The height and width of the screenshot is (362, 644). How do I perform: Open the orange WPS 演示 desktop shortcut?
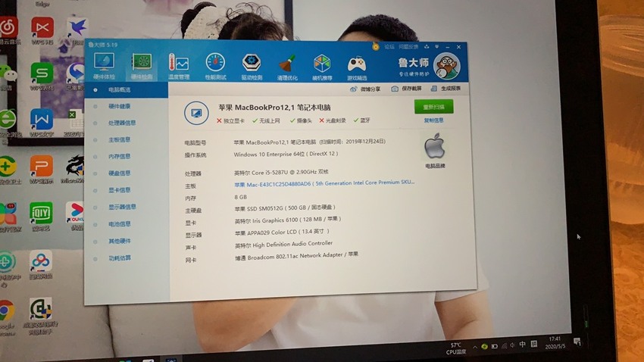tap(41, 169)
